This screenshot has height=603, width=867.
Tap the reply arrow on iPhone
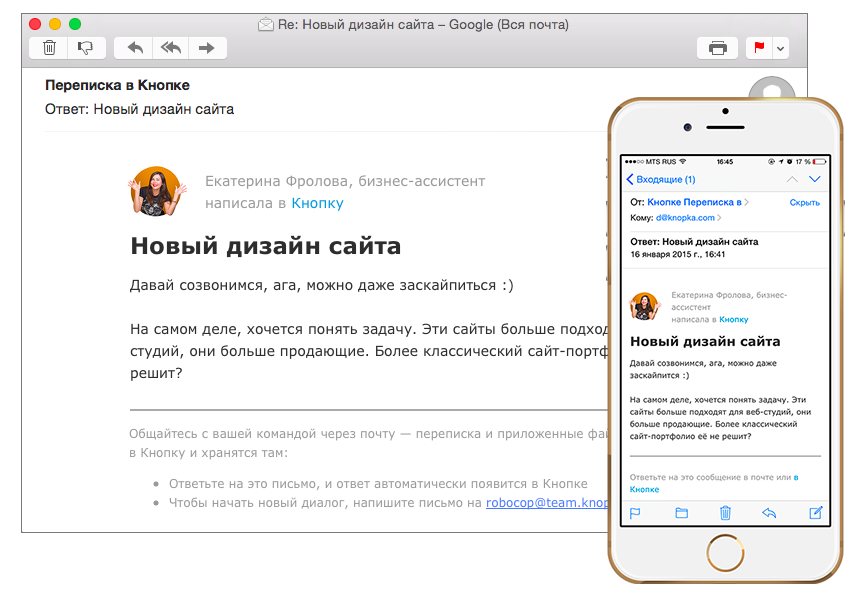(x=769, y=513)
